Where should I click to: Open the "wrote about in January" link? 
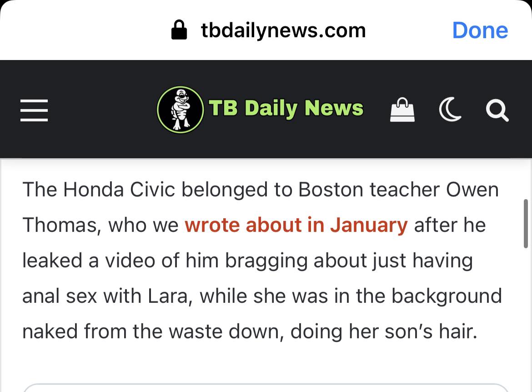296,225
